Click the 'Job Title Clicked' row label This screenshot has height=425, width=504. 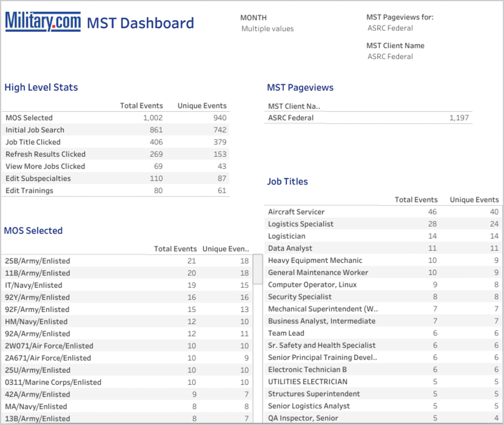click(x=33, y=142)
